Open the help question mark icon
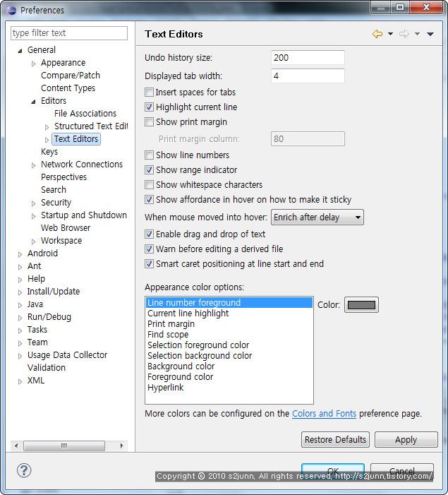The image size is (448, 495). 24,470
